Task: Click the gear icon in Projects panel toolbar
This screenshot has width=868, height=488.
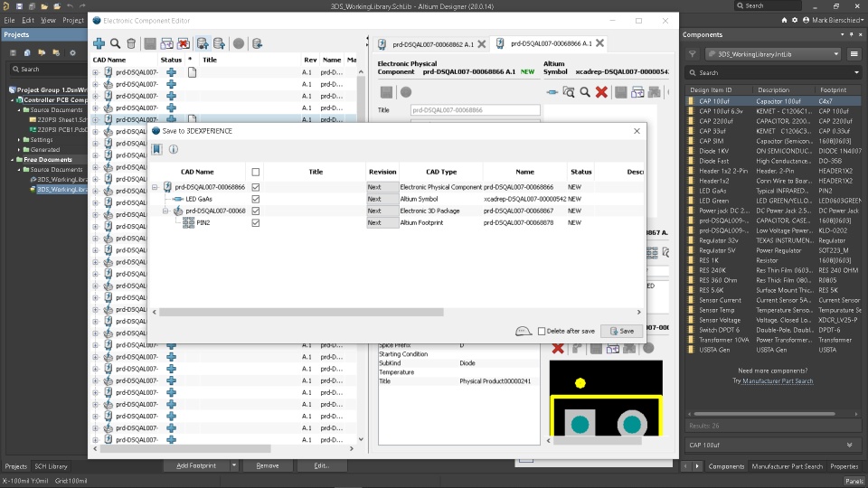Action: coord(72,52)
